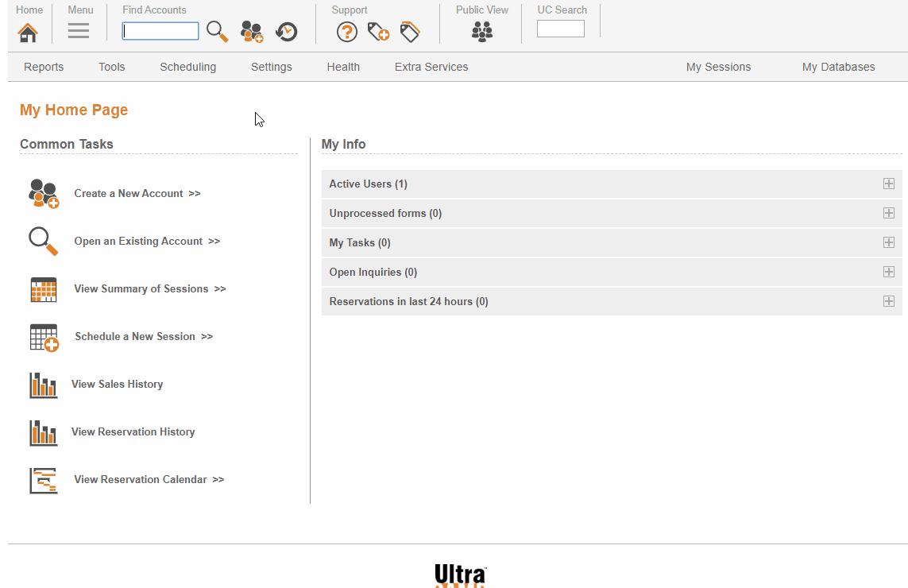The width and height of the screenshot is (908, 588).
Task: Expand the Unprocessed forms plus box
Action: tap(889, 213)
